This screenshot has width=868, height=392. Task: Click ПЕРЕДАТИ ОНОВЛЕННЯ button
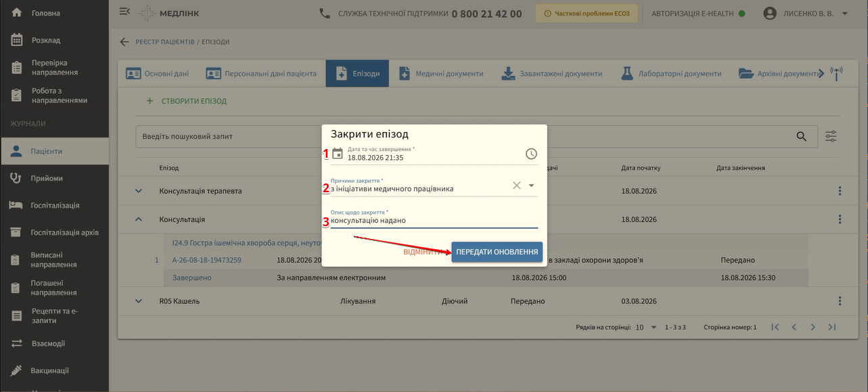[497, 252]
